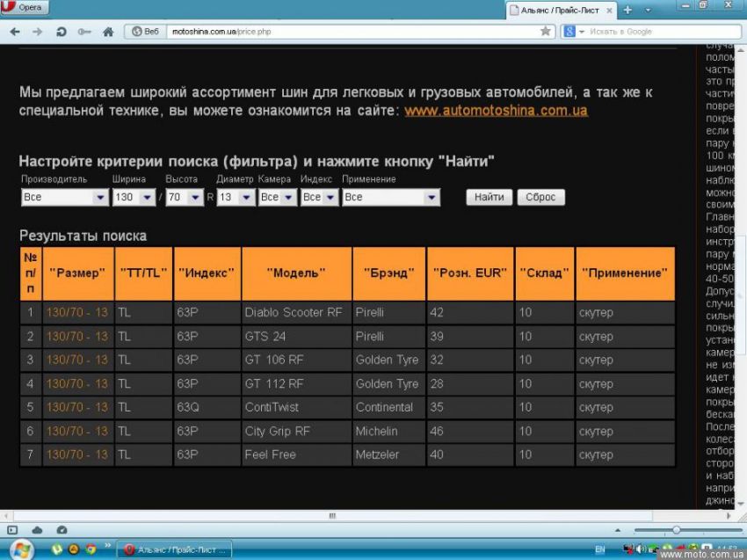
Task: Go back to the previous page
Action: click(x=15, y=32)
